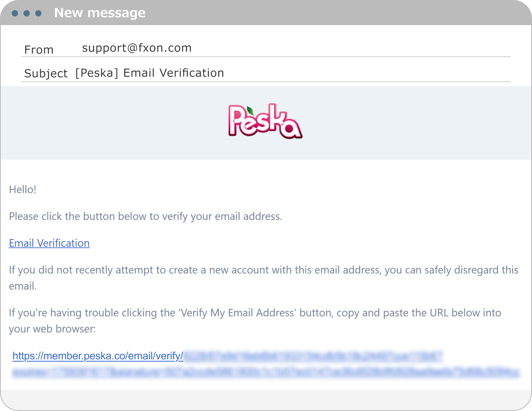This screenshot has width=532, height=411.
Task: Click the middle window control dot
Action: click(x=27, y=13)
